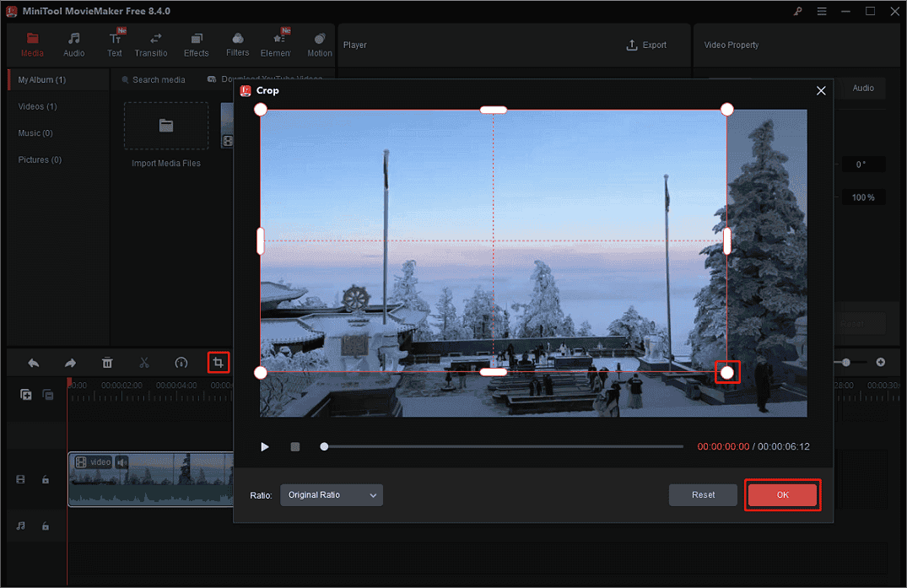
Task: Select the Split (scissors) tool
Action: 144,362
